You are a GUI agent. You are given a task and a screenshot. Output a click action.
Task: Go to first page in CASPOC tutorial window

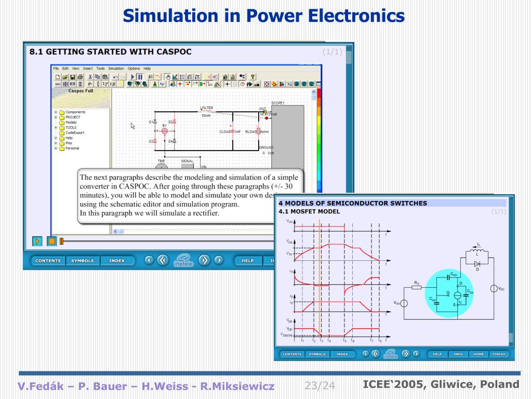point(149,260)
